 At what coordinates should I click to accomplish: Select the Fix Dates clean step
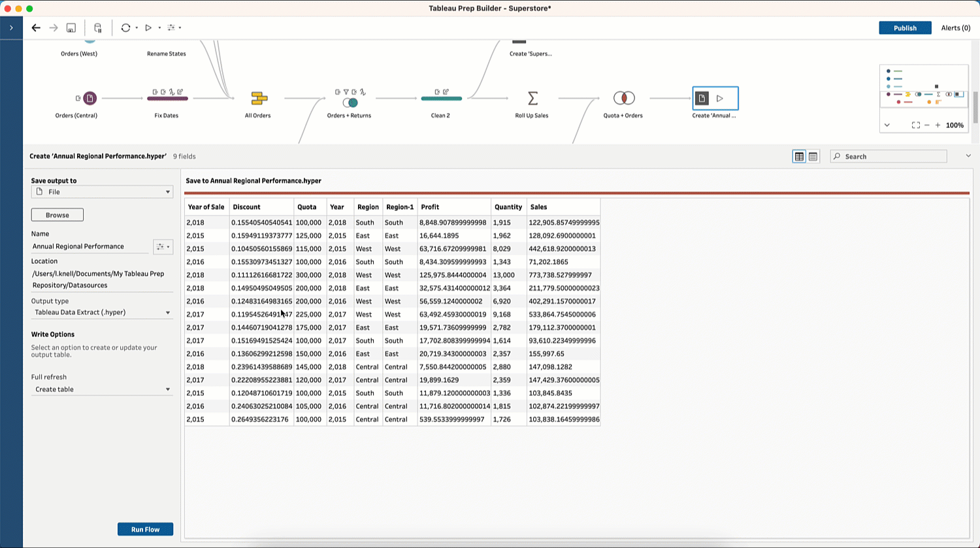click(167, 99)
